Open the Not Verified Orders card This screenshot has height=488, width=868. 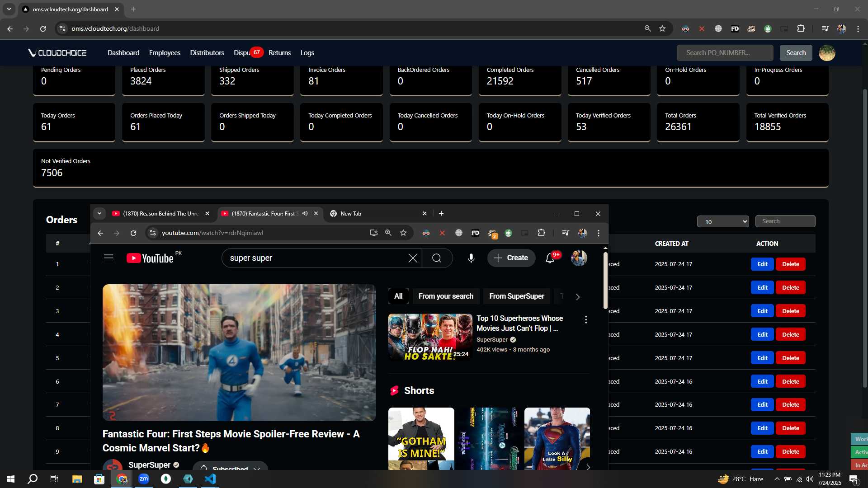coord(430,168)
